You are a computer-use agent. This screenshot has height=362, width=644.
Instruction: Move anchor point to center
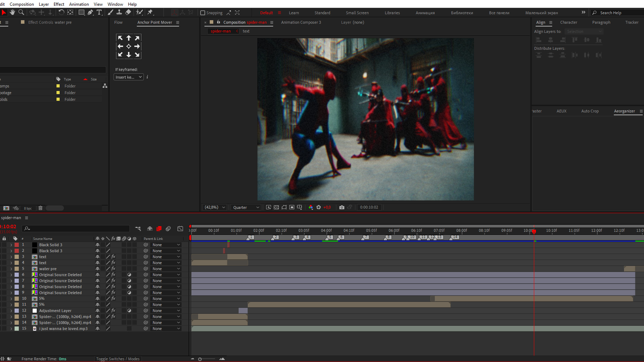[x=129, y=46]
